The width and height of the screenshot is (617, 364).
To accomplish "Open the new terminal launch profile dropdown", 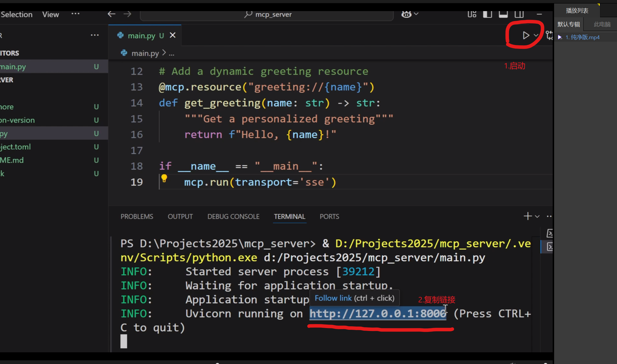I will click(x=537, y=216).
